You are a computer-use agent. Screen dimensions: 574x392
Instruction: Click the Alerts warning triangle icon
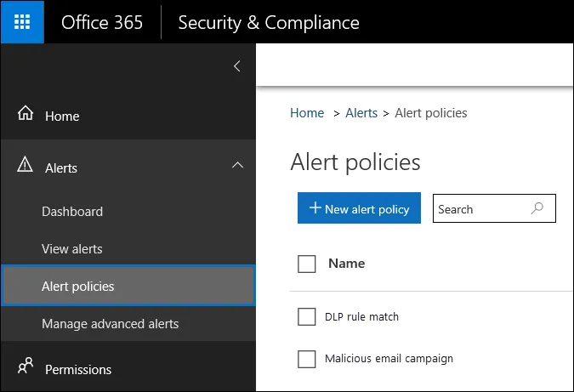point(25,164)
